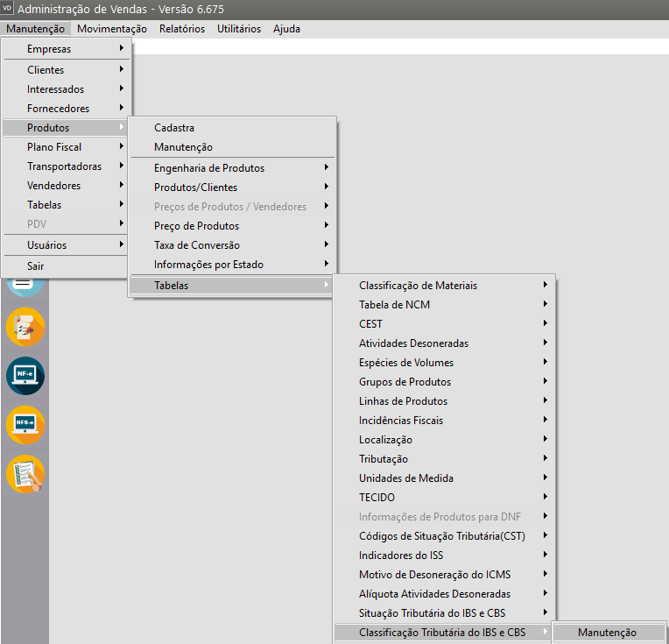Open the Ajuda menu
The height and width of the screenshot is (644, 669).
coord(286,29)
